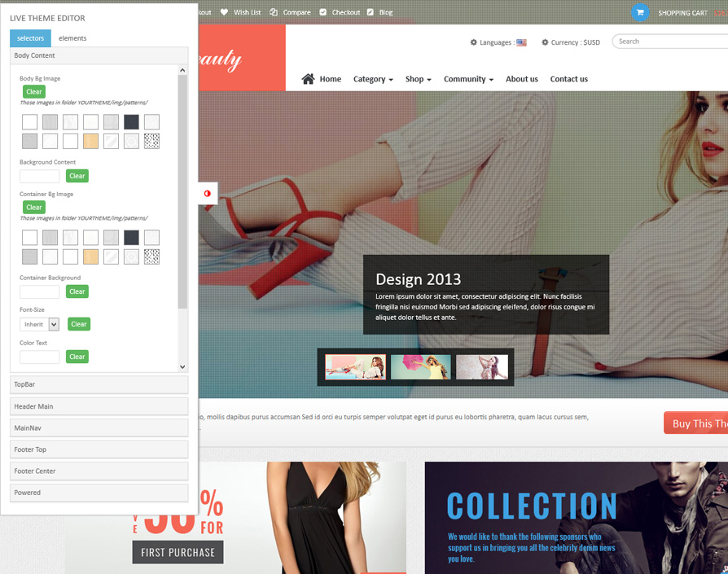Select dark navy Body Bg pattern swatch

(131, 122)
